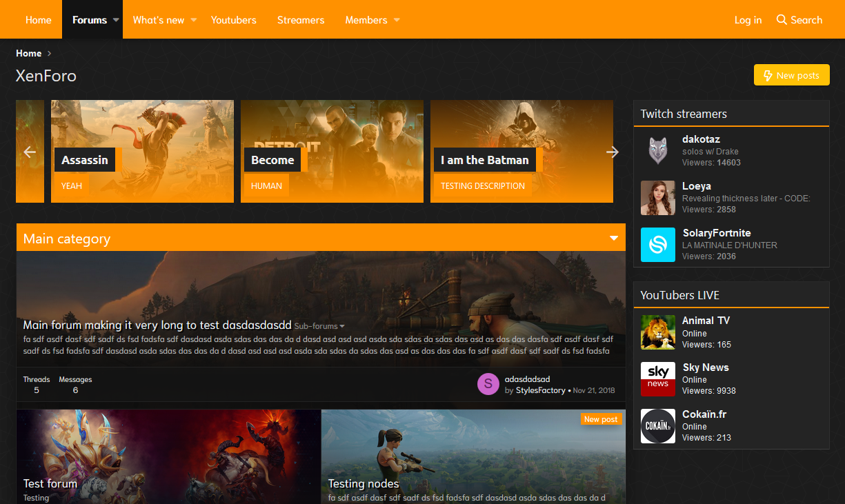
Task: Open the Test forum node
Action: [50, 483]
